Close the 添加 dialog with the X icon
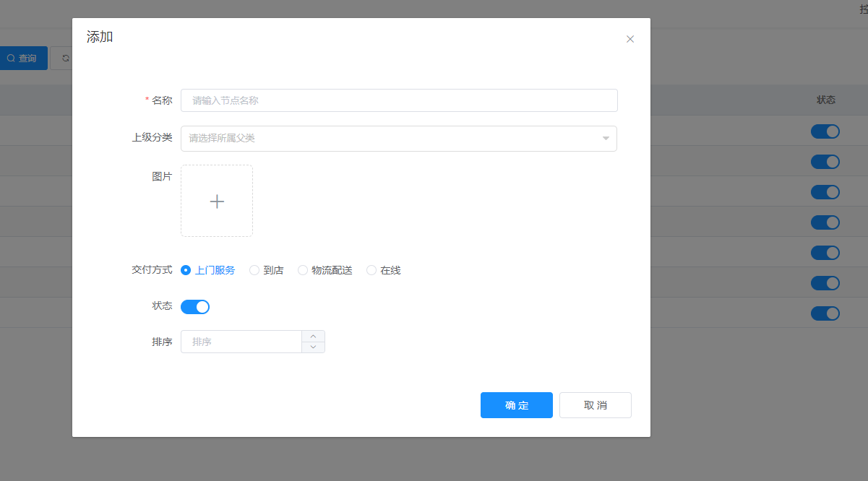 (630, 39)
